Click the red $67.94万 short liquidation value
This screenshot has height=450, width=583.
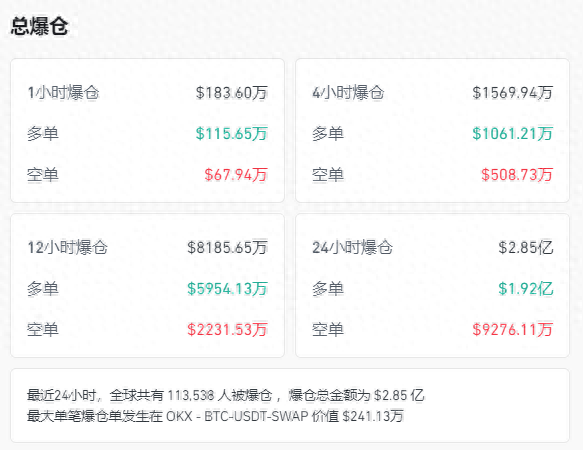(x=236, y=174)
